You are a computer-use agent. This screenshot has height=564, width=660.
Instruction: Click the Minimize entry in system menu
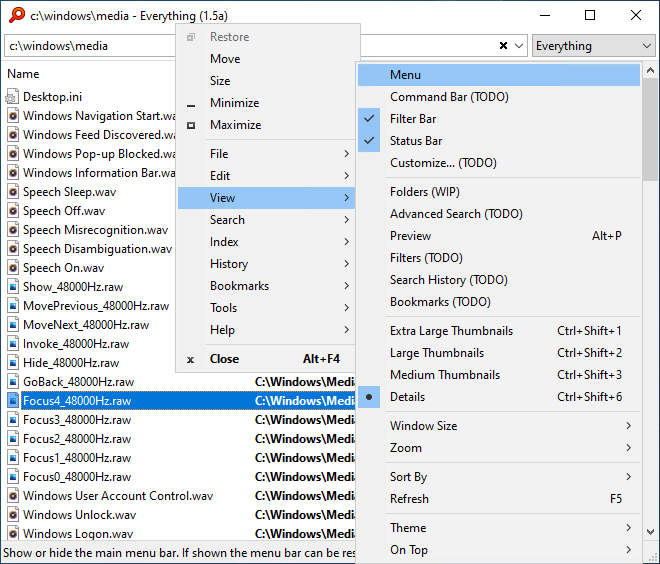pyautogui.click(x=266, y=103)
